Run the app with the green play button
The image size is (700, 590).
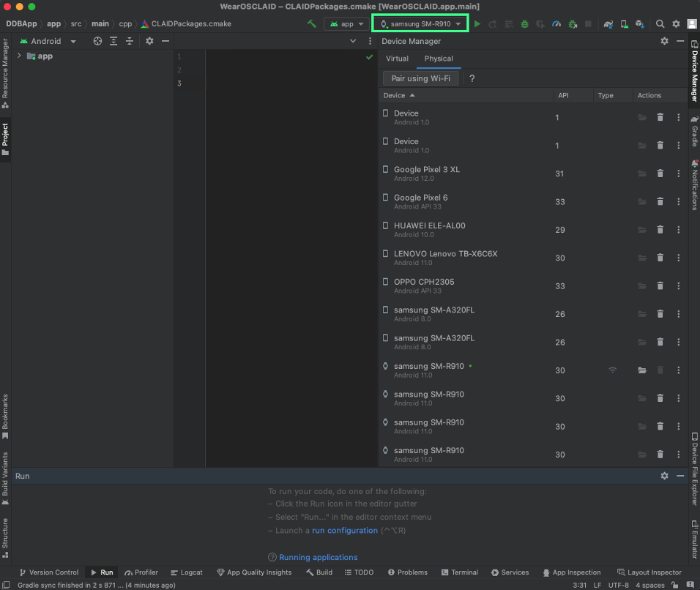point(477,23)
